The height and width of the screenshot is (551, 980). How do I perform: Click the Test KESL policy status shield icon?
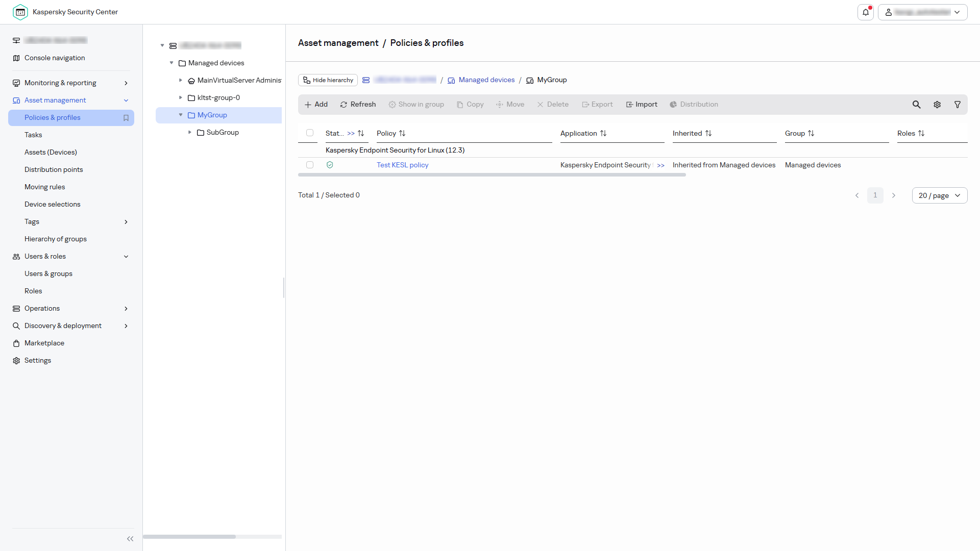click(x=330, y=165)
